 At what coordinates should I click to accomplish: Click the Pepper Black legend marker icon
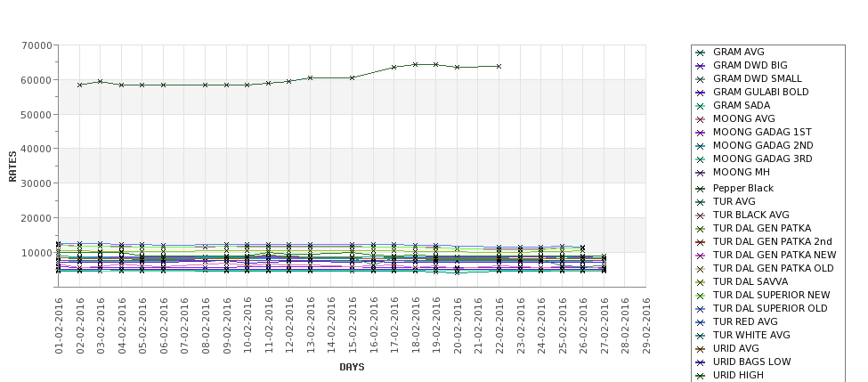(x=701, y=189)
